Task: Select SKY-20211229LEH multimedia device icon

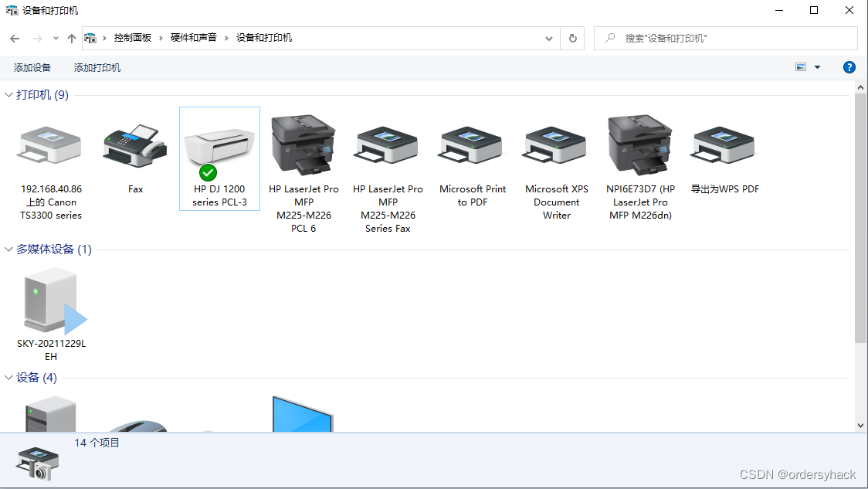Action: coord(54,301)
